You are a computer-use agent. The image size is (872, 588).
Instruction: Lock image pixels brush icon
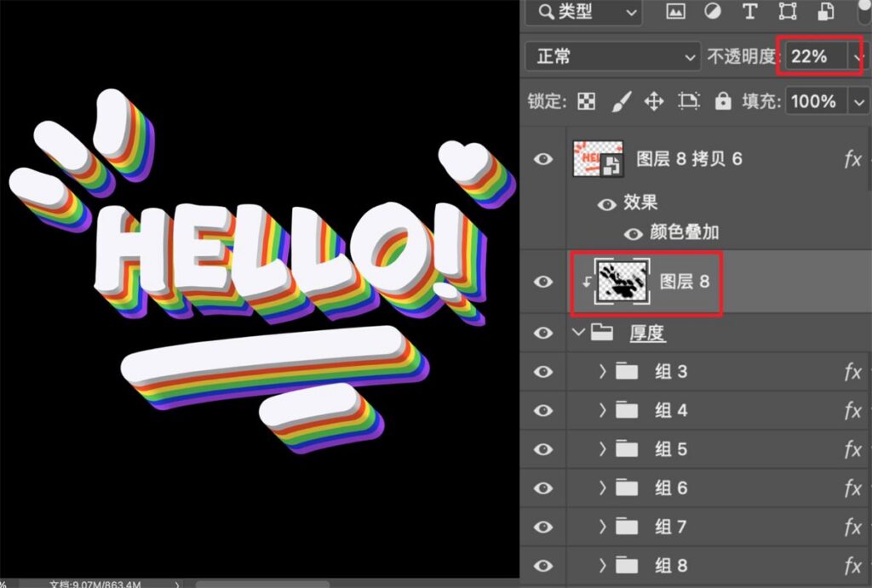(x=621, y=101)
